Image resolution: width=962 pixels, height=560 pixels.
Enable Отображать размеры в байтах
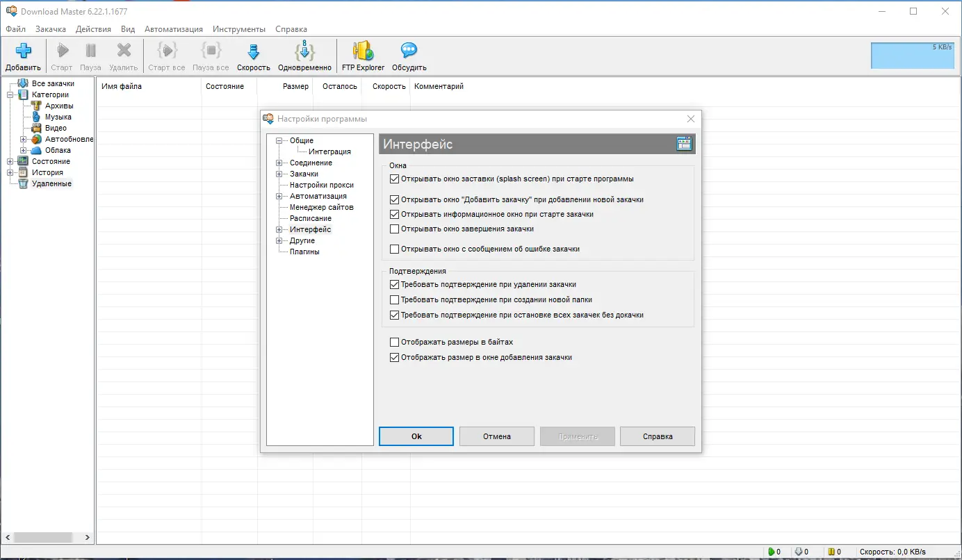(395, 342)
